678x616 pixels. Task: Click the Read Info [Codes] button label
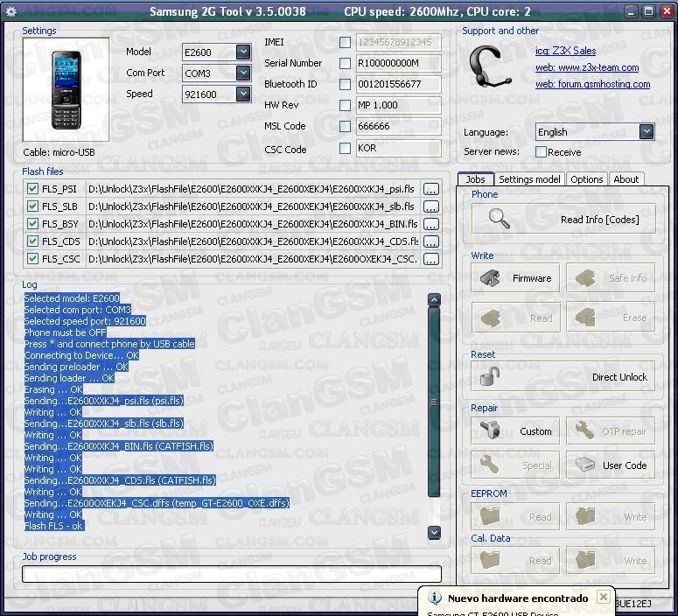click(x=600, y=220)
